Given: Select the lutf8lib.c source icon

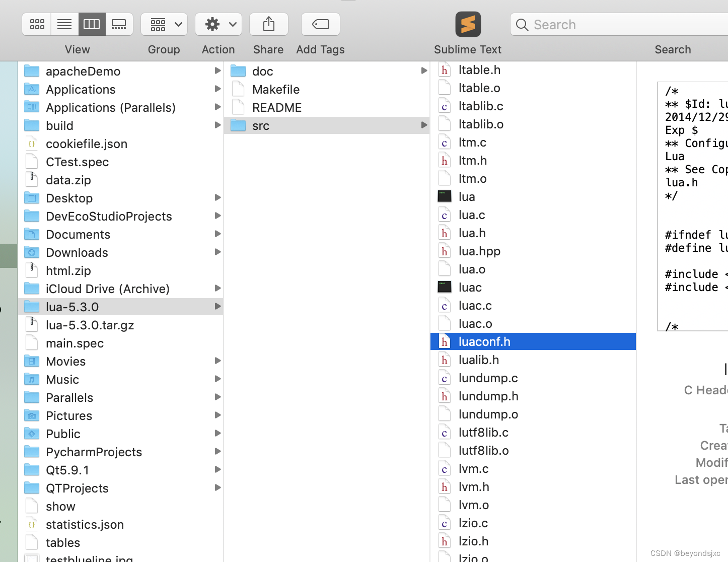Looking at the screenshot, I should point(445,433).
